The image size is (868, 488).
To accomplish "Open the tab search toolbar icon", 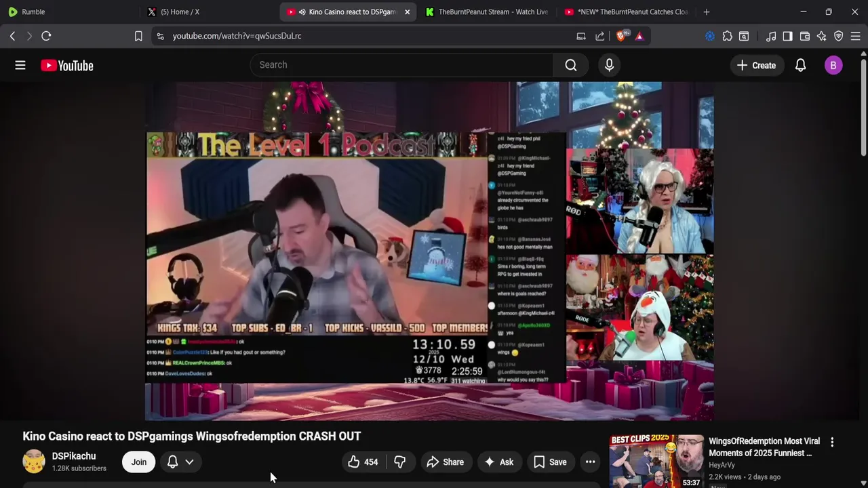I will (744, 36).
